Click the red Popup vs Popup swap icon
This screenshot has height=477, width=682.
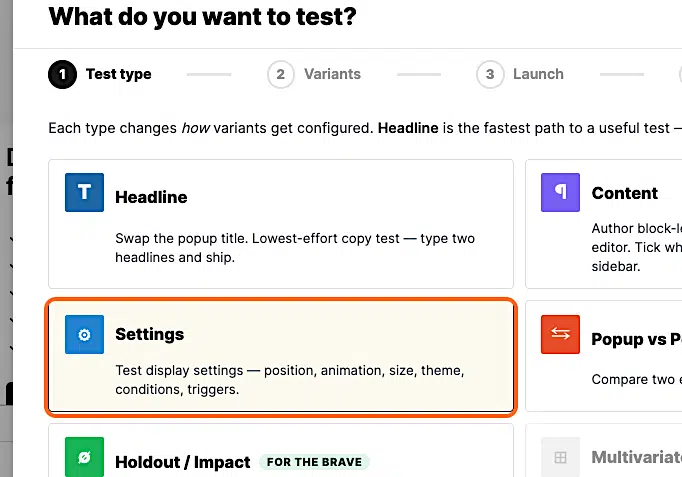tap(560, 334)
